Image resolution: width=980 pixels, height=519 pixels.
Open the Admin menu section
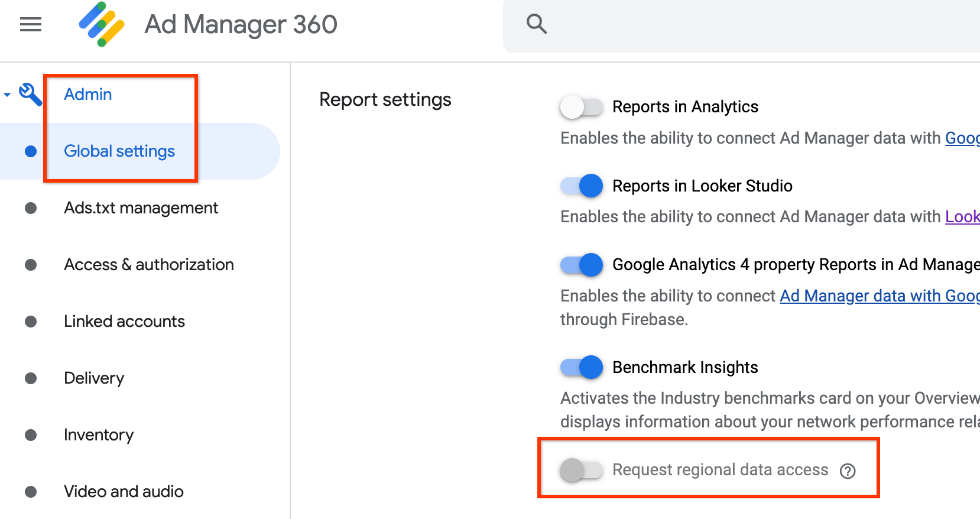88,95
